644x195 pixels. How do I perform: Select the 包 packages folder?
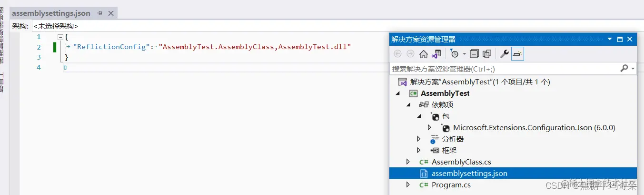click(x=446, y=116)
